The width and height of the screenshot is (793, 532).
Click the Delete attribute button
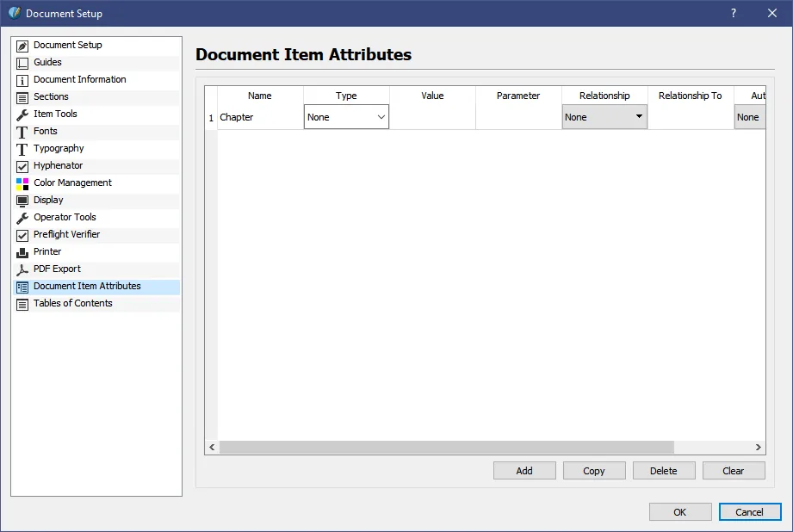(664, 471)
